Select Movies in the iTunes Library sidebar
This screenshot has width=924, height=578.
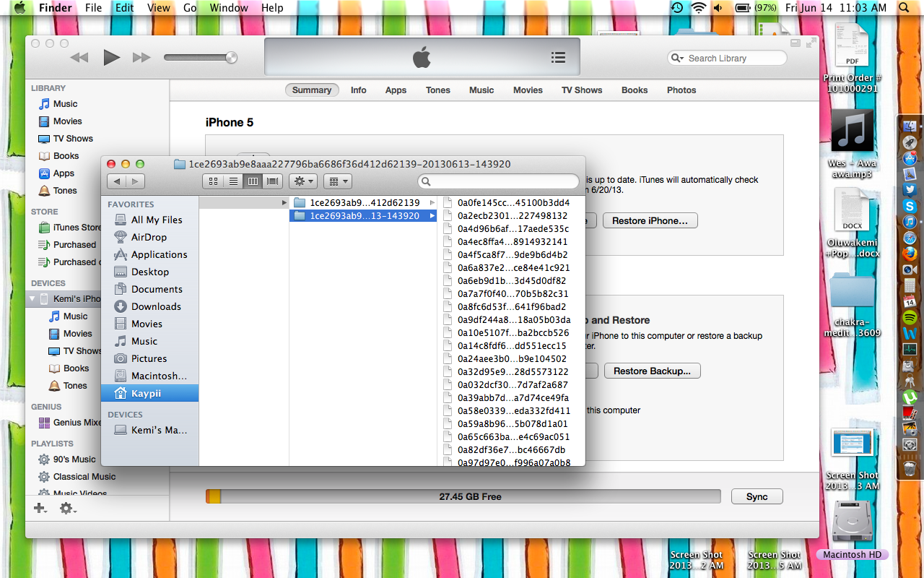click(x=67, y=121)
